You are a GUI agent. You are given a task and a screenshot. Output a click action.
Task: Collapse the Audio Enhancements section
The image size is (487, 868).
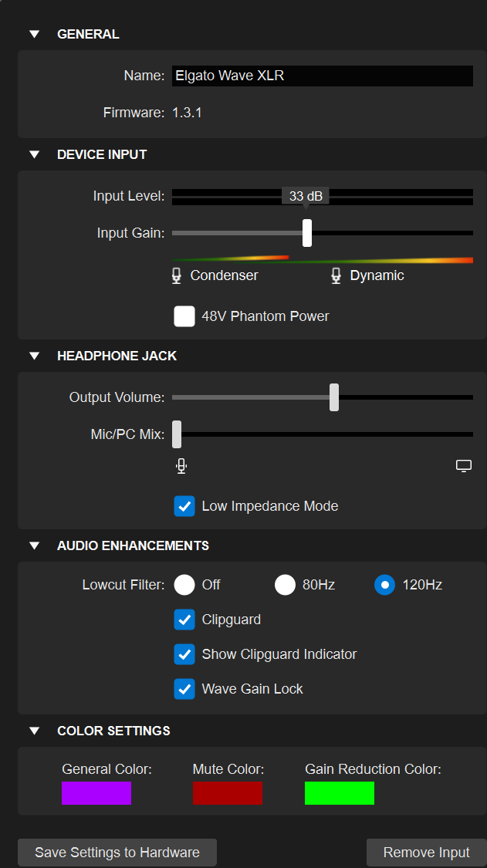click(35, 545)
